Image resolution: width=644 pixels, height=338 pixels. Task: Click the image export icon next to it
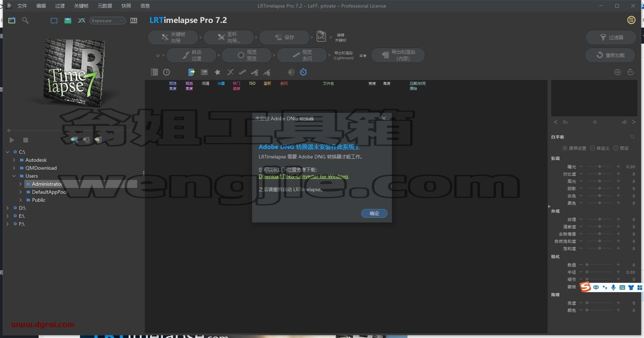(204, 72)
